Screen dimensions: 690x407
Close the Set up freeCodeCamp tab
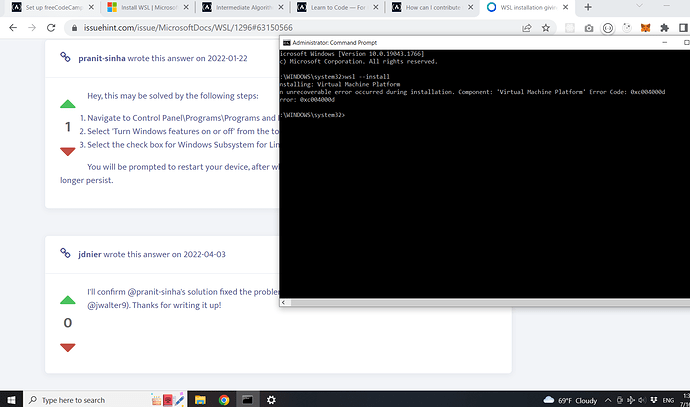click(x=91, y=7)
